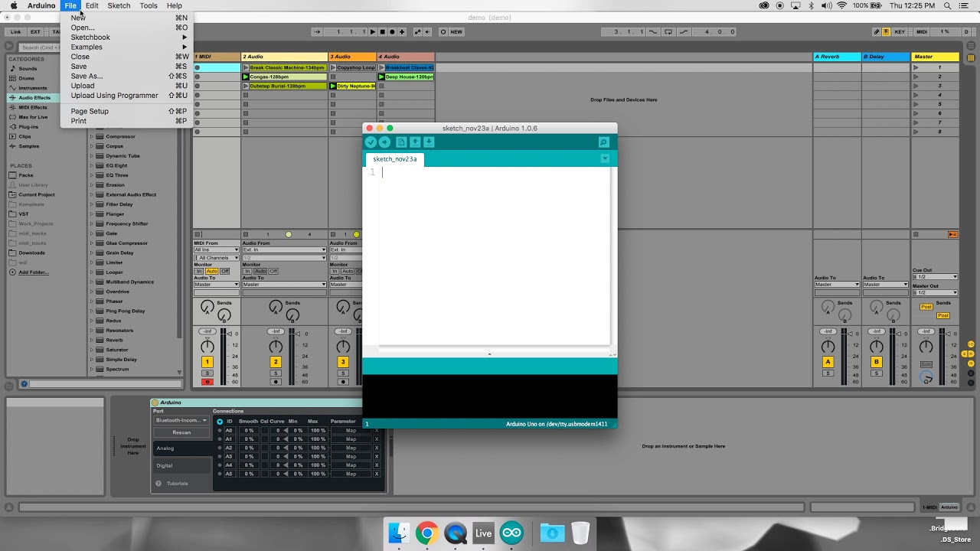Open Cue Out 1/2 dropdown

(x=935, y=277)
